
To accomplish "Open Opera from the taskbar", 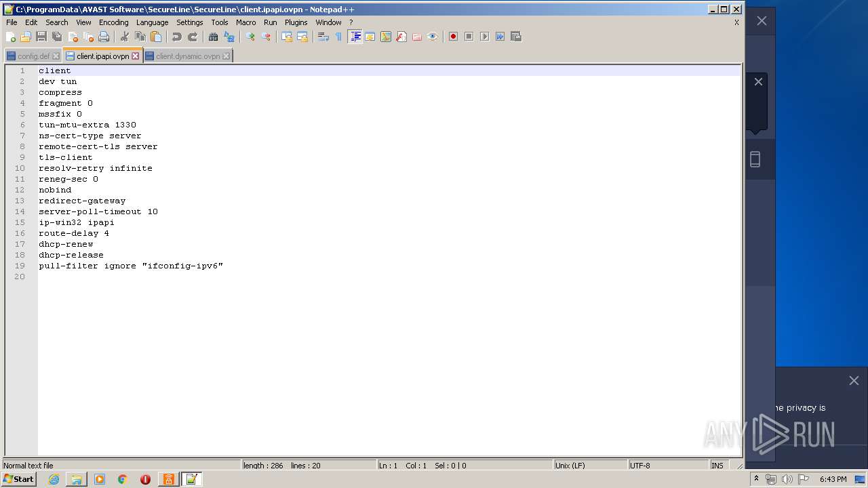I will [145, 479].
